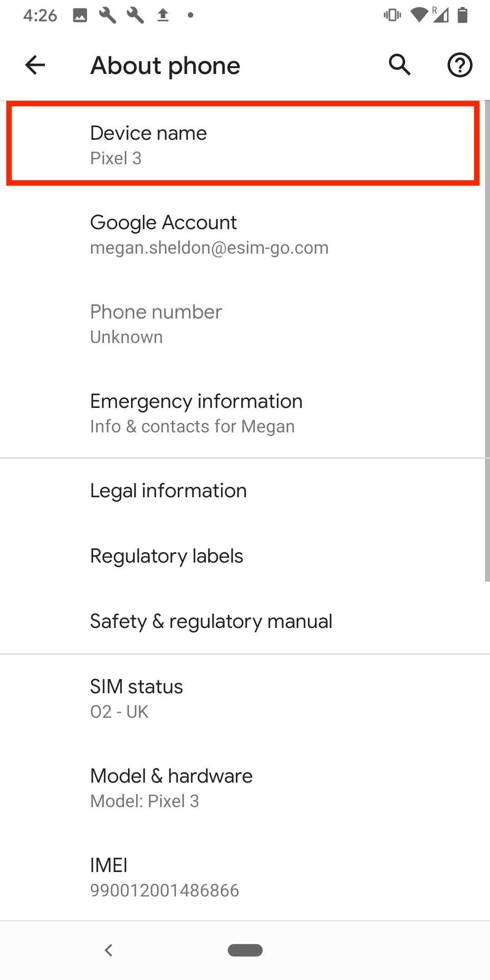Viewport: 490px width, 980px height.
Task: Tap the back arrow to leave About phone
Action: click(34, 65)
